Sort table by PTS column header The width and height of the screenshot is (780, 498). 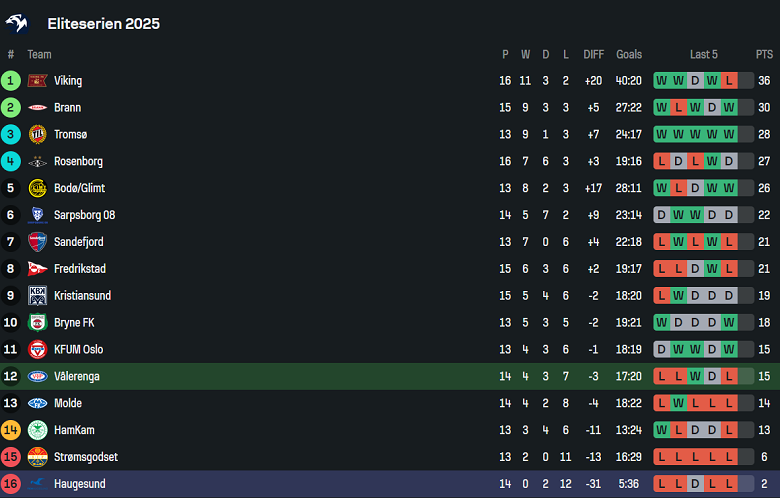[x=764, y=55]
